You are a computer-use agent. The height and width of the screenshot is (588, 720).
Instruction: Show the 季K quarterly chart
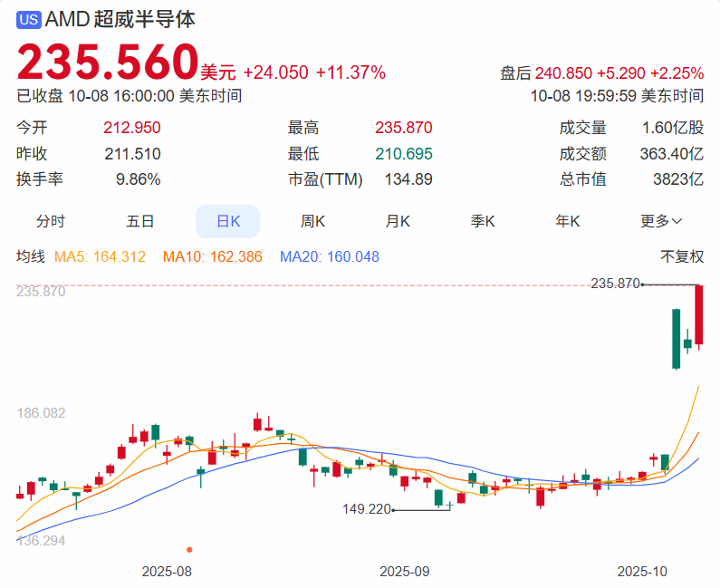484,221
